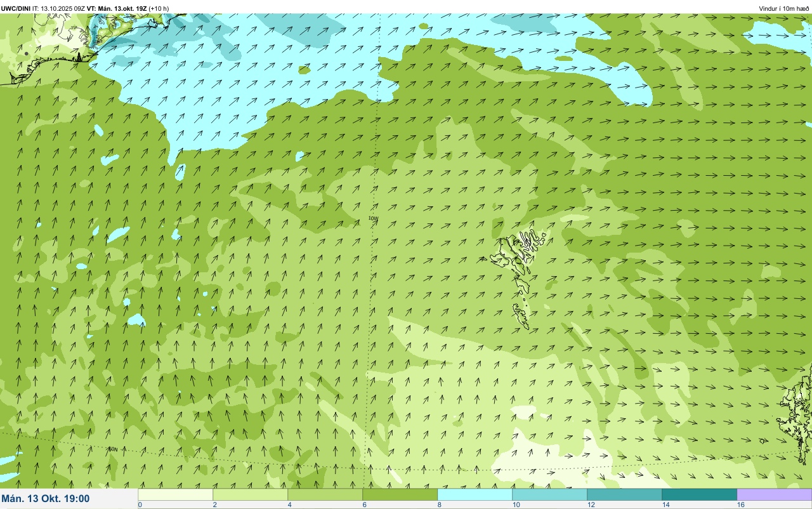The height and width of the screenshot is (509, 812).
Task: Click the dark green 6–8 legend swatch
Action: (400, 494)
